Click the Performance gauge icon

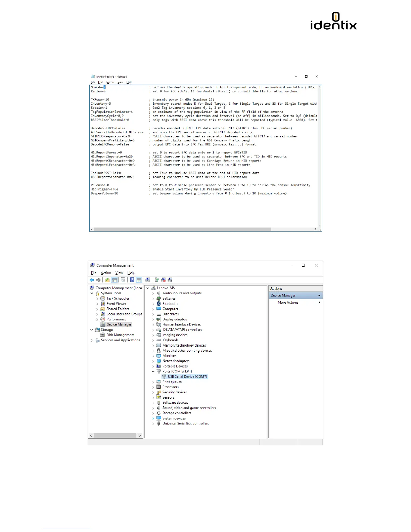(103, 319)
